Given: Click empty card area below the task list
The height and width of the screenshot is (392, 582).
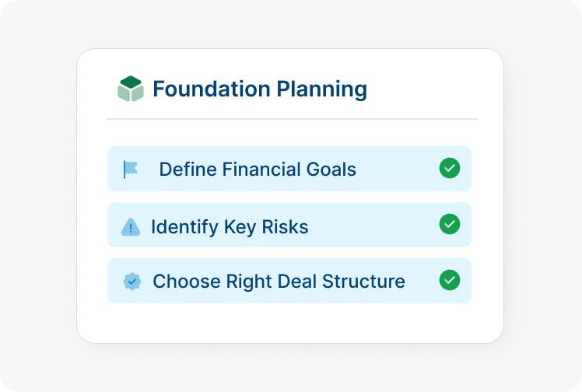Looking at the screenshot, I should [x=289, y=323].
